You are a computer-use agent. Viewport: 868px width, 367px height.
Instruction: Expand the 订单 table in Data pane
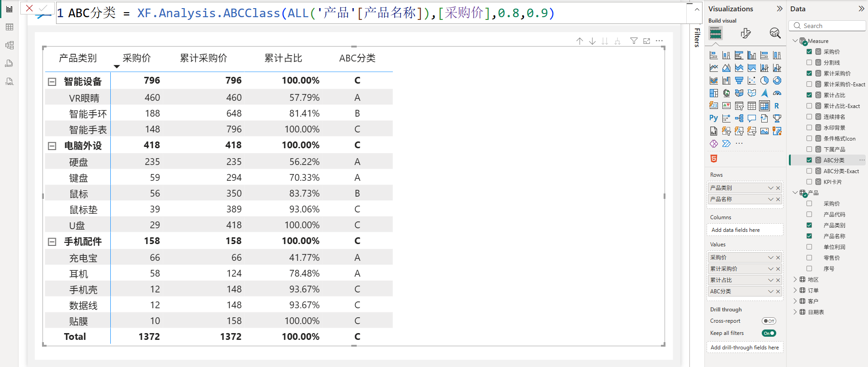pyautogui.click(x=795, y=290)
